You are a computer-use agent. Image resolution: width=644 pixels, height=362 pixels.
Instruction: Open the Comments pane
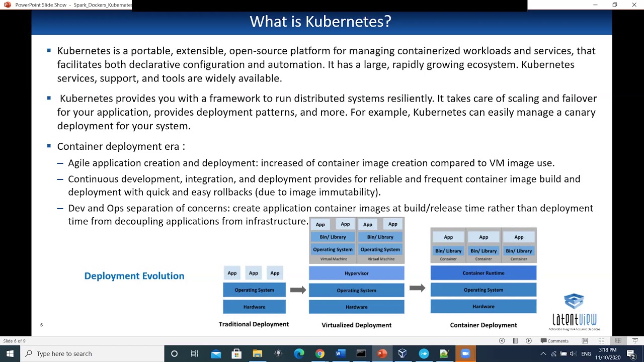click(x=554, y=341)
